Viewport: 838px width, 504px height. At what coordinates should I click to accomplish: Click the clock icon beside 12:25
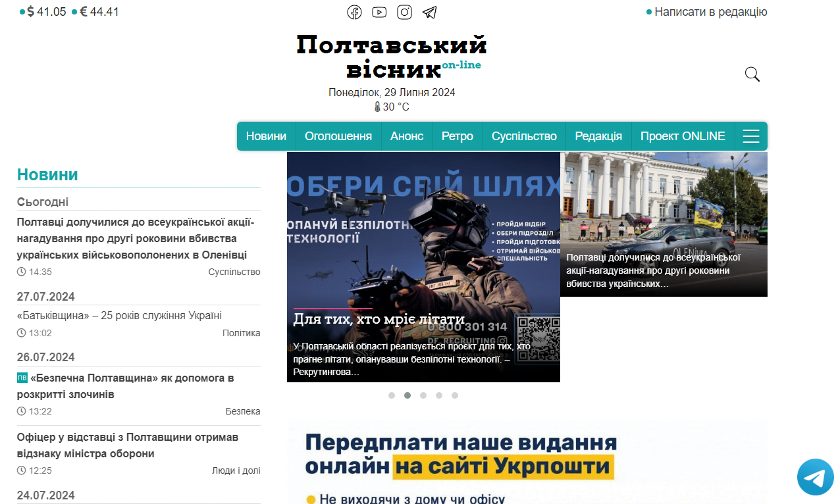[x=22, y=470]
